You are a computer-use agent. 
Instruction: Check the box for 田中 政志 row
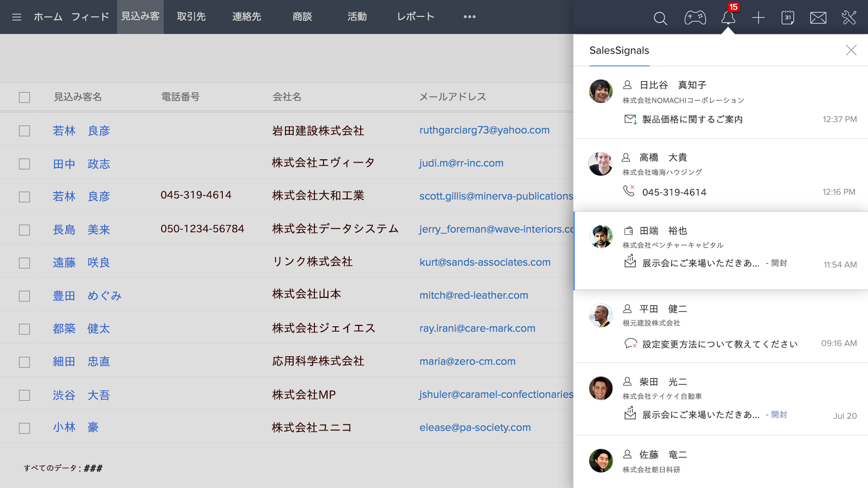(25, 164)
